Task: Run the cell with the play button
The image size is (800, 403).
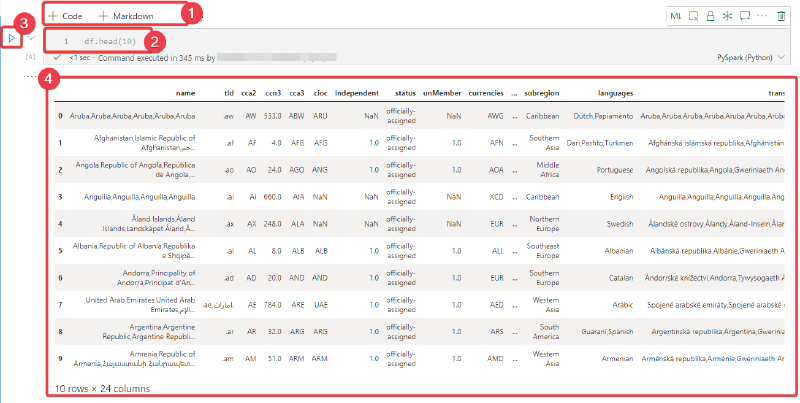Action: click(x=12, y=38)
